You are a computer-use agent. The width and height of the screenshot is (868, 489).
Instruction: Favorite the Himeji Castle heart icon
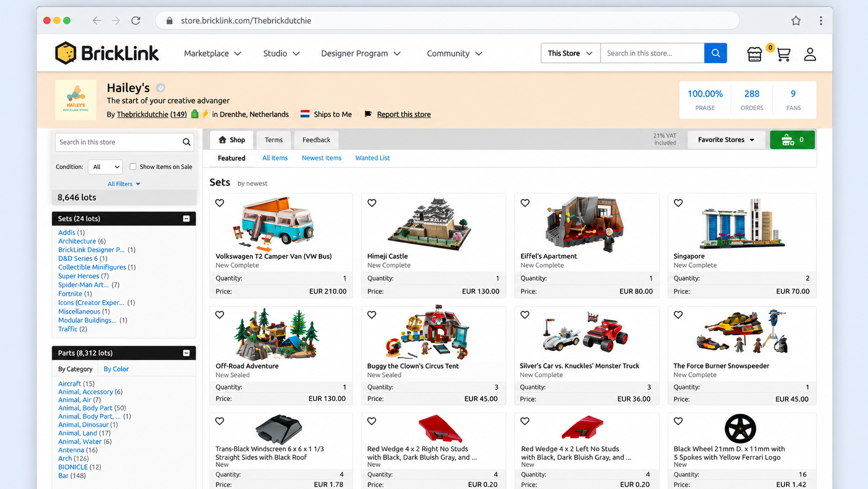(372, 203)
